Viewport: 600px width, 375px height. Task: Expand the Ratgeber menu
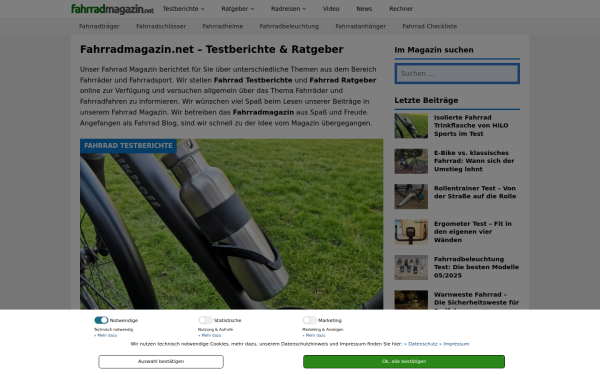coord(238,8)
